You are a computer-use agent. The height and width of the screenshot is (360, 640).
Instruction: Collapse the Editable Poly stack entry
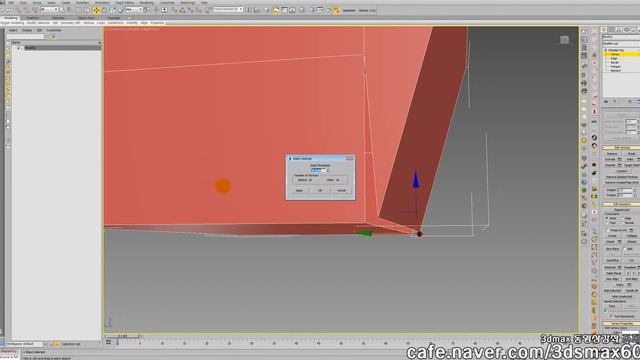click(606, 50)
